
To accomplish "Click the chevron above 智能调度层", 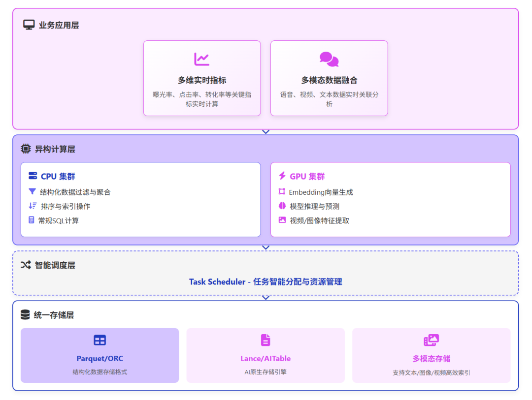I will [266, 247].
